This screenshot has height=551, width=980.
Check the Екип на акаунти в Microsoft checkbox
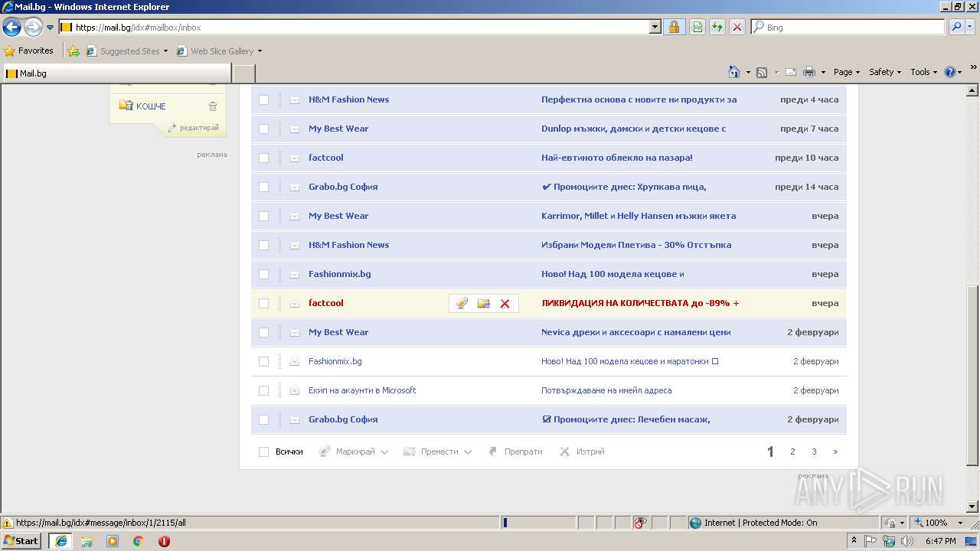(263, 390)
